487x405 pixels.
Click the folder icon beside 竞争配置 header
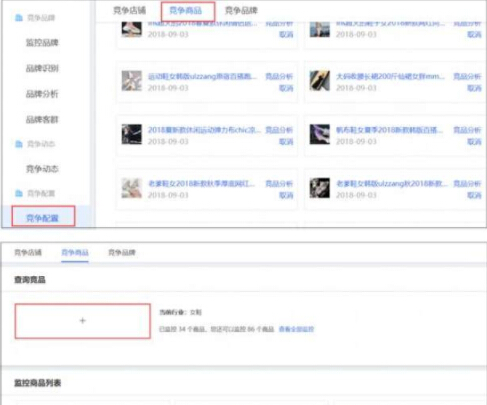coord(19,193)
